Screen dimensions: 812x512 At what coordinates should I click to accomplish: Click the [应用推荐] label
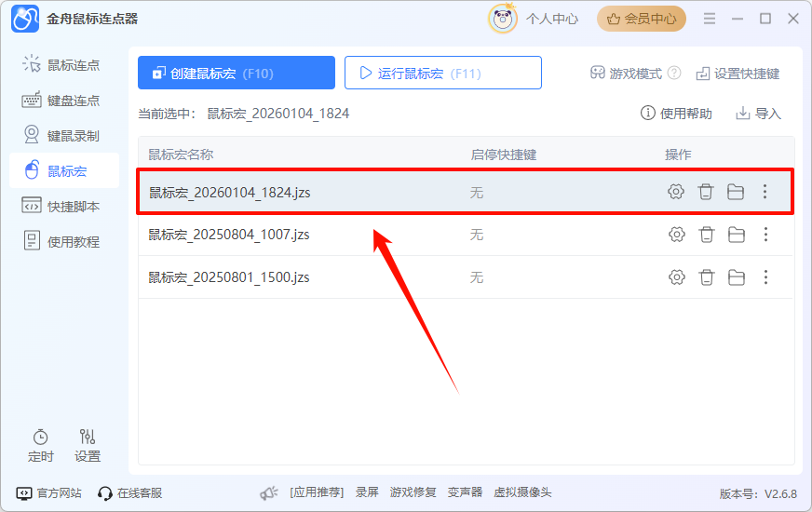[x=317, y=492]
